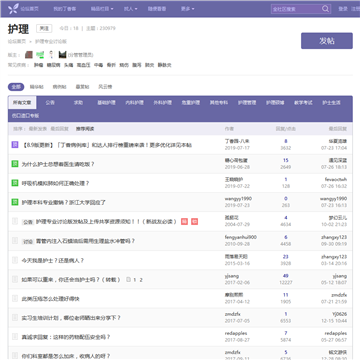Open the moderator avatar of the person in white
This screenshot has height=360, width=360.
click(51, 54)
